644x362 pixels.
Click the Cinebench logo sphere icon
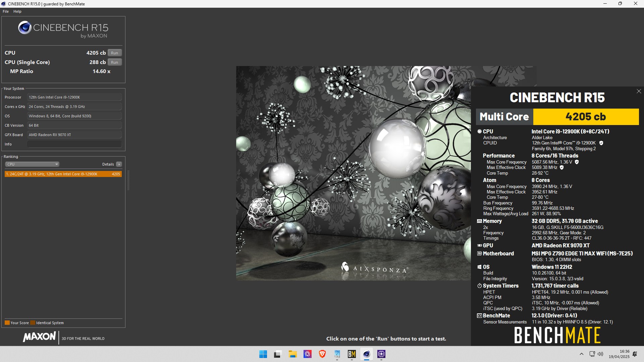[25, 28]
